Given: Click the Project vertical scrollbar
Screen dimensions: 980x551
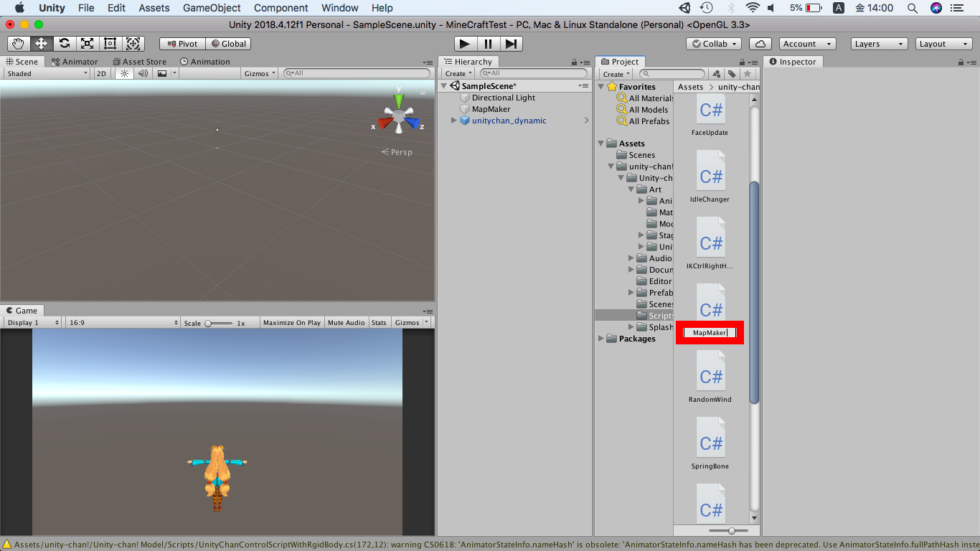Looking at the screenshot, I should click(x=754, y=292).
